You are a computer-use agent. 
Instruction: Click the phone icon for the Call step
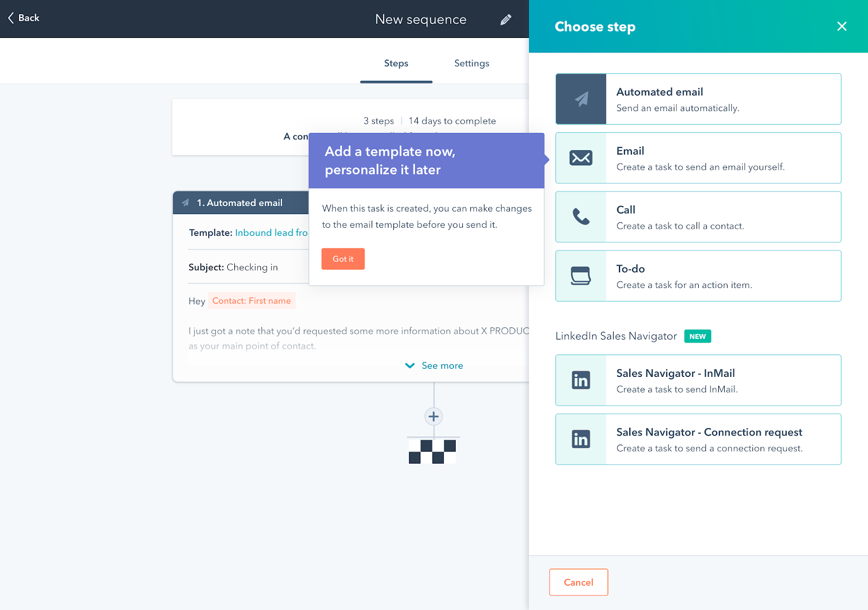pos(581,216)
